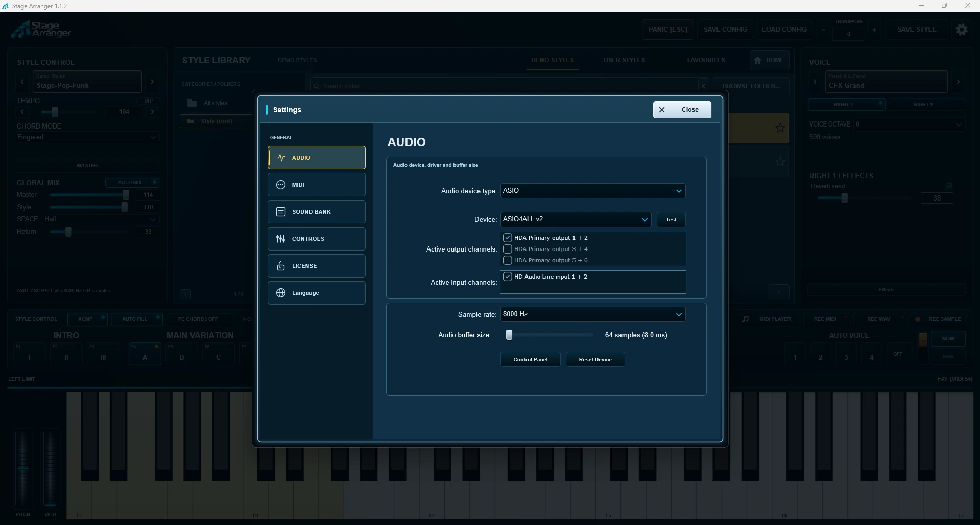Click the search magnifier icon in Style Library

(x=317, y=86)
